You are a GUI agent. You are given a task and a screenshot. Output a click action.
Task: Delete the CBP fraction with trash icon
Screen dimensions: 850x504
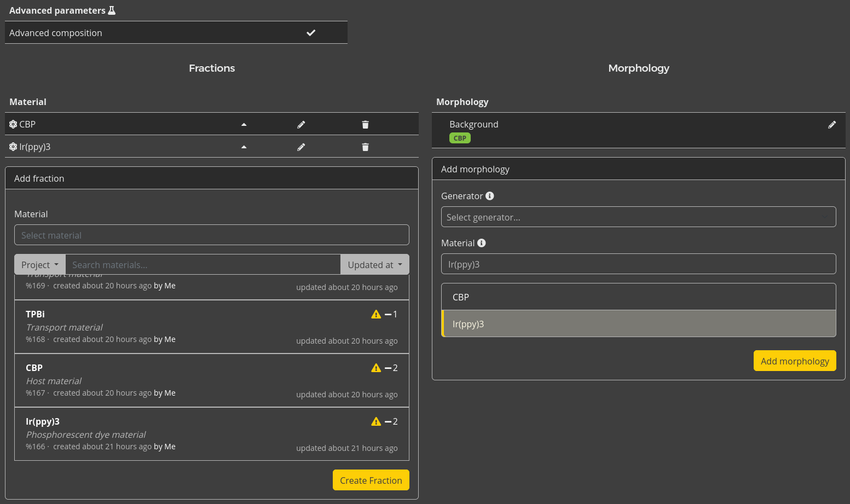(x=365, y=125)
